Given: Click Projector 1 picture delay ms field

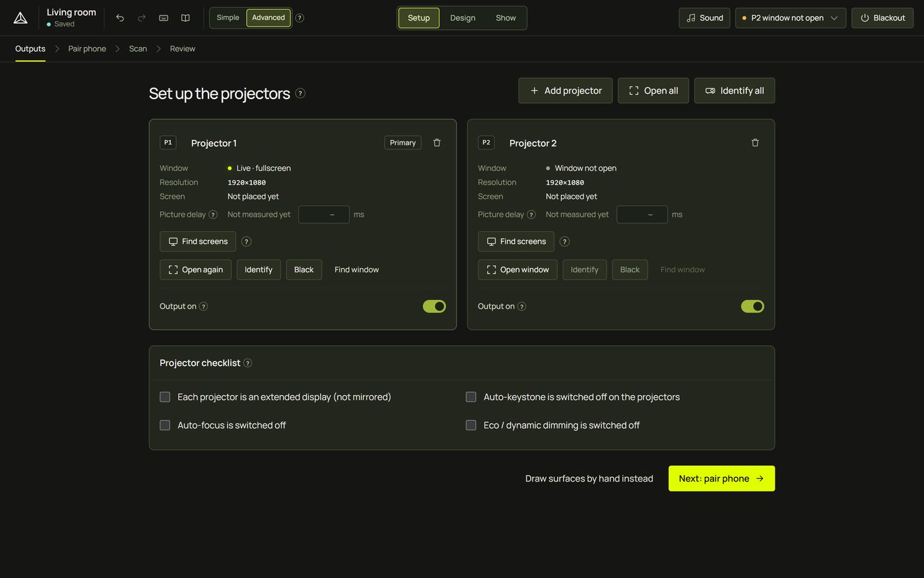Looking at the screenshot, I should (324, 215).
